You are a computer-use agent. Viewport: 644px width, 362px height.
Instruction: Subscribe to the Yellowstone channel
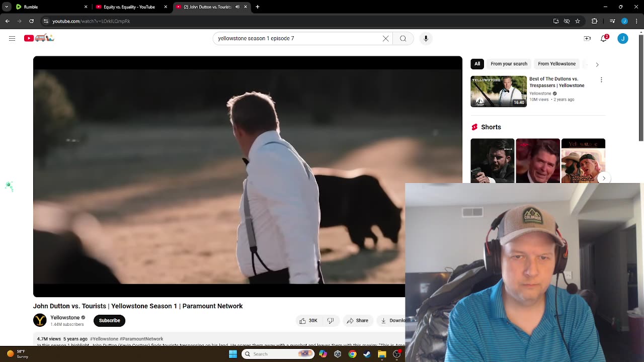pyautogui.click(x=109, y=320)
